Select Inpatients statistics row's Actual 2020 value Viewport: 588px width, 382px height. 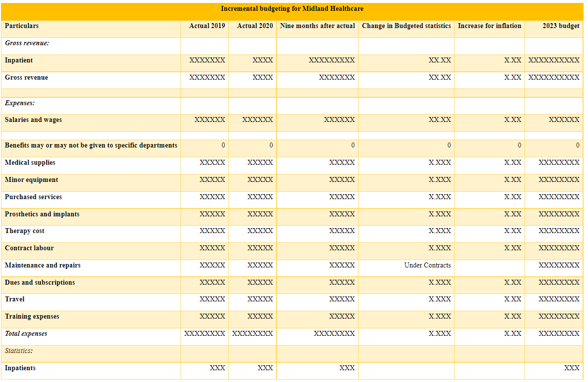point(266,368)
